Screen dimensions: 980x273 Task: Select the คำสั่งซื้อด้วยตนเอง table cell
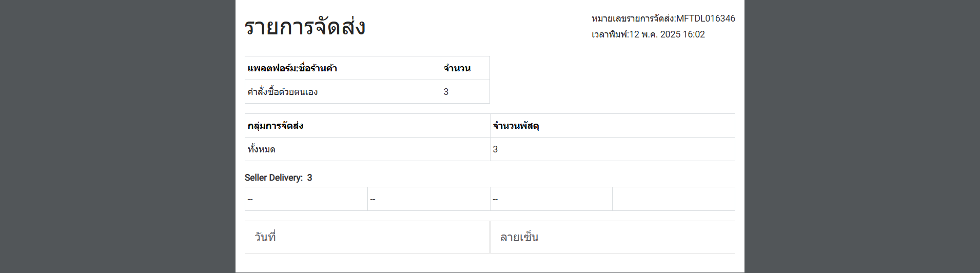coord(343,92)
